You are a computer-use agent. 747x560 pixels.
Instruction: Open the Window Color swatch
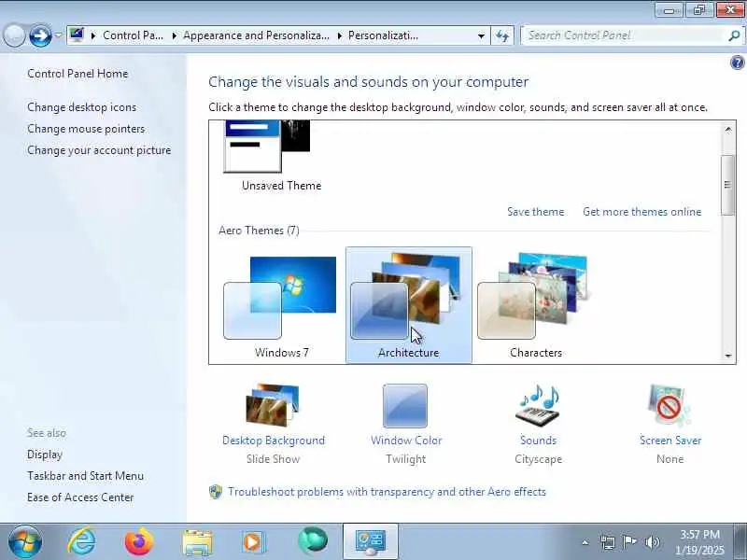pos(405,406)
